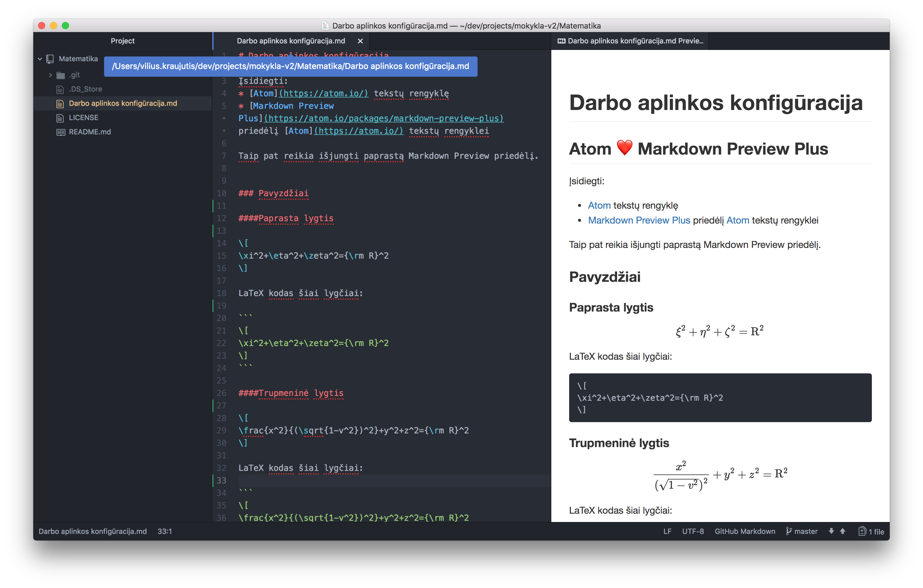Click line number 10 in the gutter
The width and height of the screenshot is (923, 588).
[221, 193]
